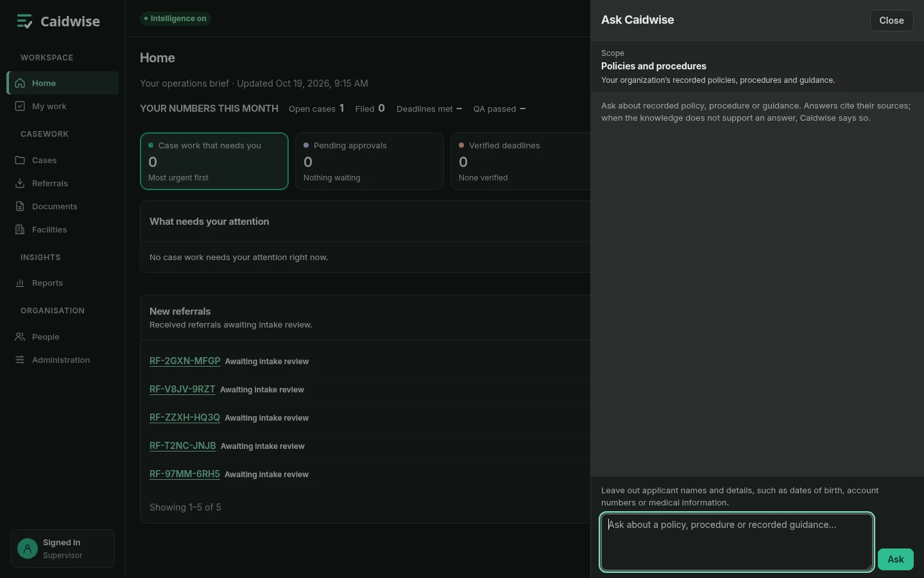
Task: Click the Signed in Supervisor account card
Action: click(63, 548)
